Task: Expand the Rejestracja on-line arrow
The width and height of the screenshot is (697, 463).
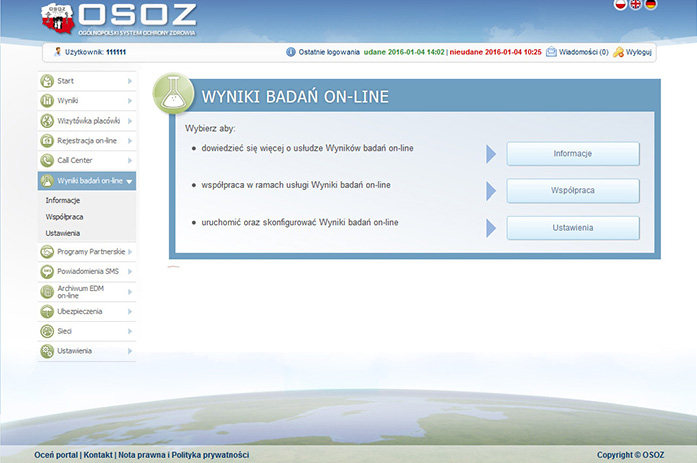Action: point(130,141)
